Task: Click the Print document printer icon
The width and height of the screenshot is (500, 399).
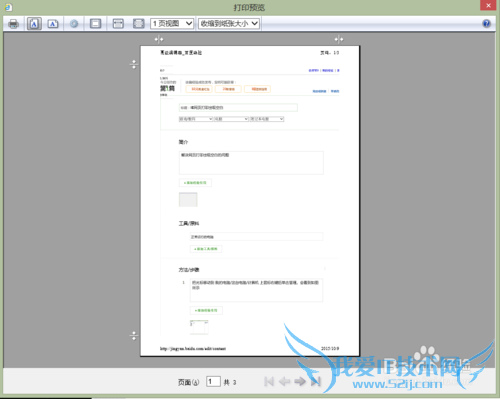Action: 13,24
